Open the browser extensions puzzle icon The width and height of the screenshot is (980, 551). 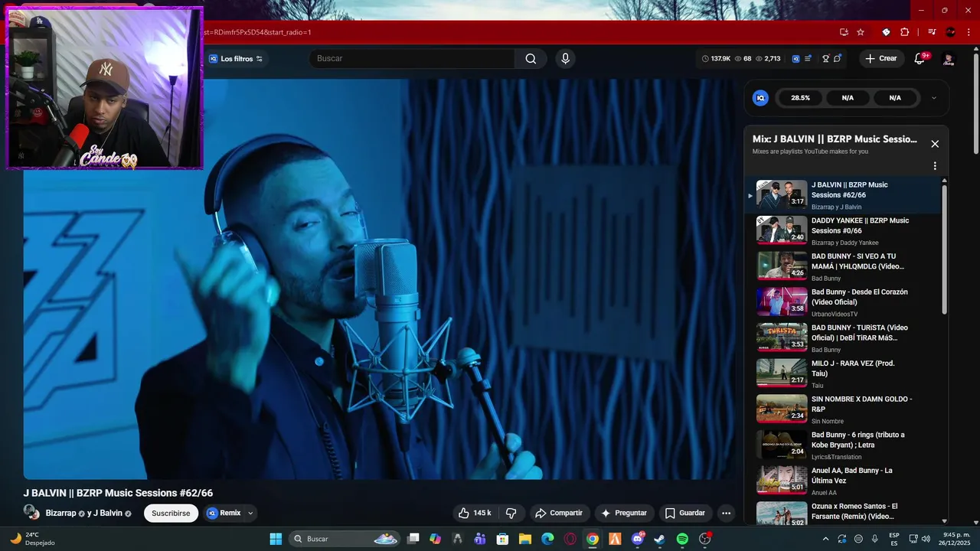pos(905,32)
